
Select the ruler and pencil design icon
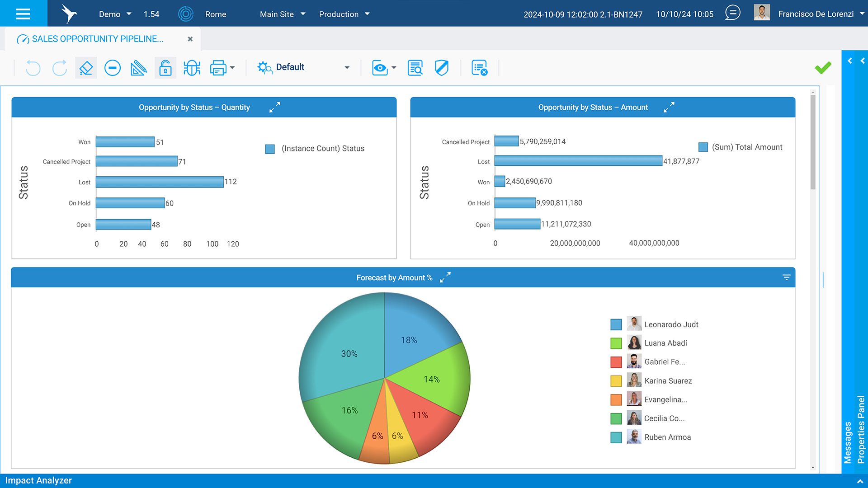click(138, 68)
